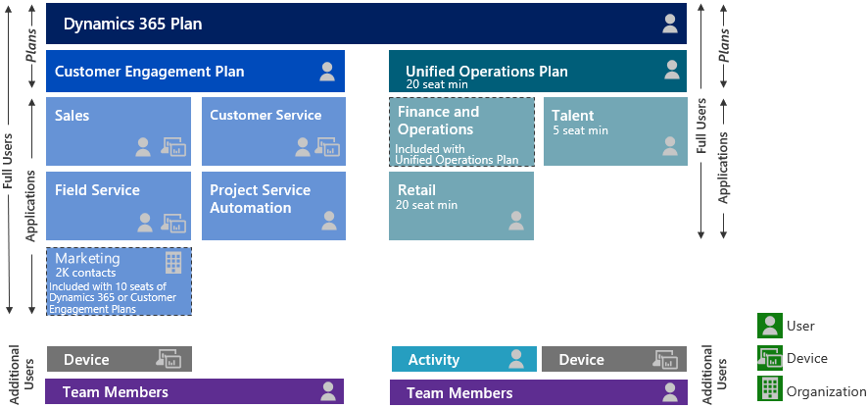Click the green Organization legend icon
This screenshot has width=868, height=408.
click(x=770, y=388)
